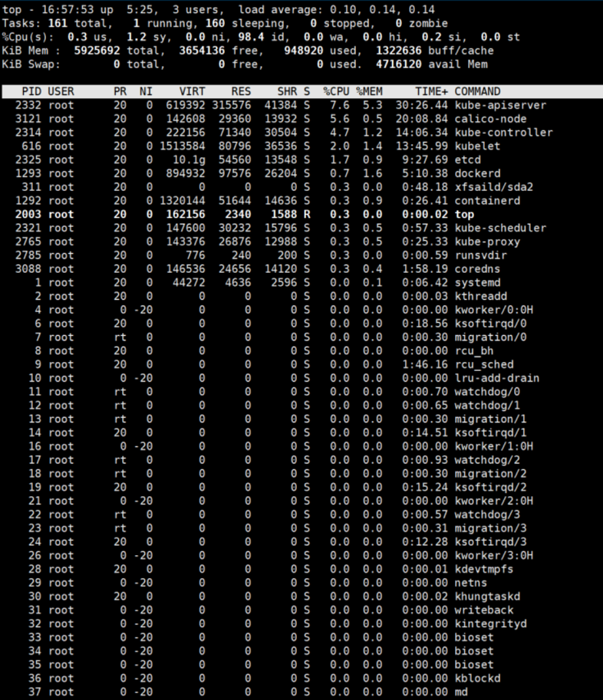
Task: Click the TIME+ column header
Action: click(431, 91)
